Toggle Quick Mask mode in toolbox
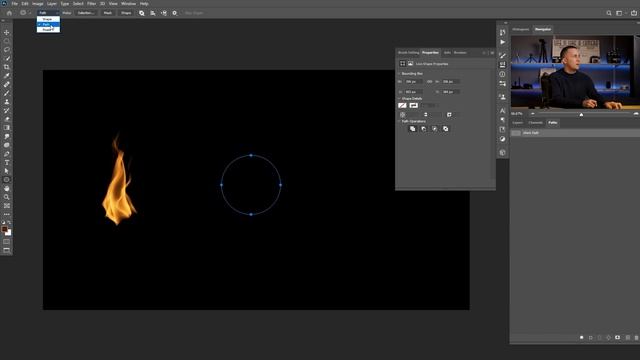 7,242
